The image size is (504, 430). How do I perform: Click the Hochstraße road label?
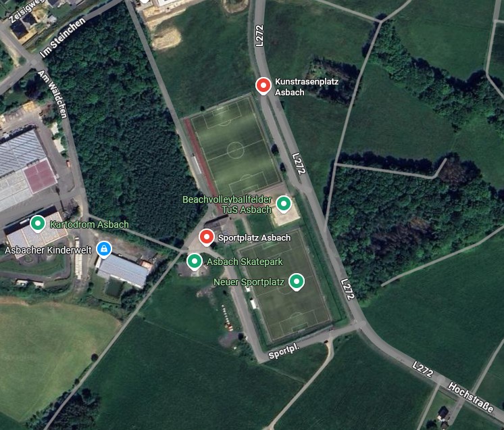pyautogui.click(x=471, y=398)
